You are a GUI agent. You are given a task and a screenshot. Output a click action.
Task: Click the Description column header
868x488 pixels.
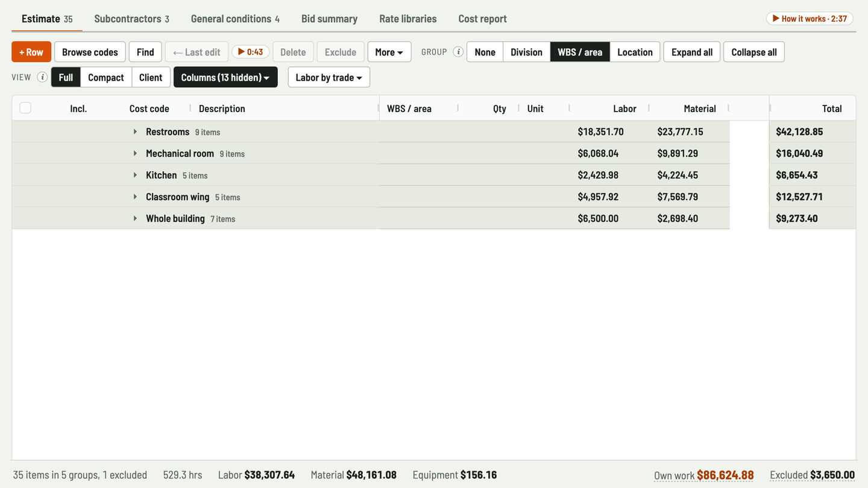222,108
